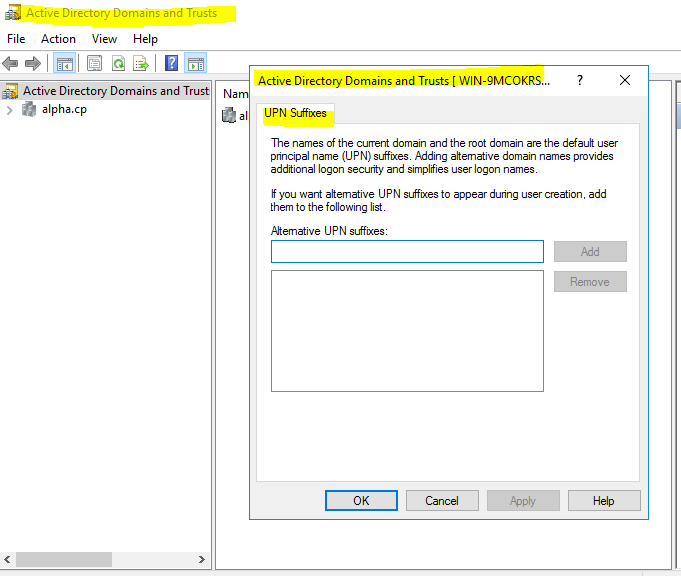Image resolution: width=681 pixels, height=576 pixels.
Task: Click the Back arrow toolbar icon
Action: pos(10,64)
